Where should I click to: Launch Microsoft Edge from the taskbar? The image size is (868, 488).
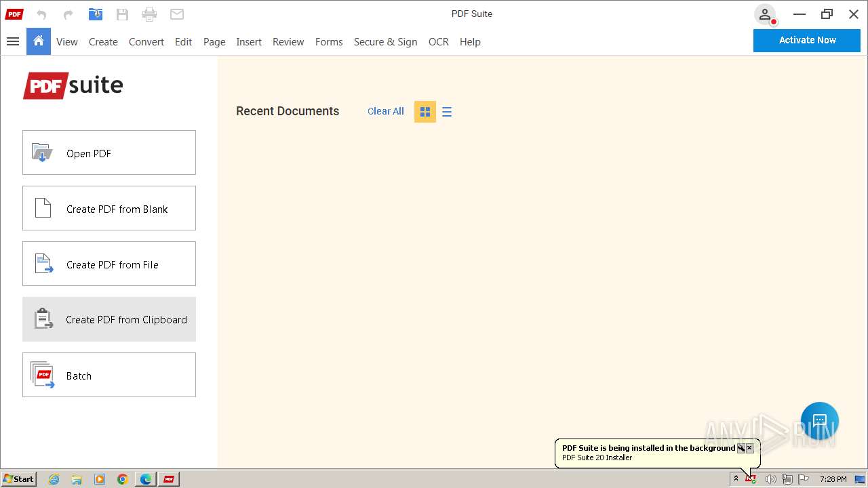coord(146,479)
